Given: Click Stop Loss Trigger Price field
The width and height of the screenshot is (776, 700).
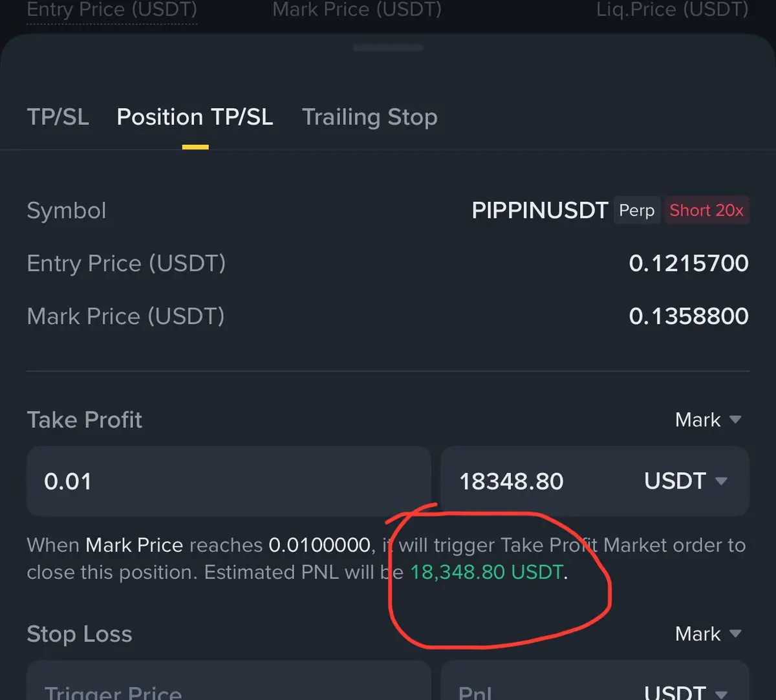Looking at the screenshot, I should tap(228, 690).
